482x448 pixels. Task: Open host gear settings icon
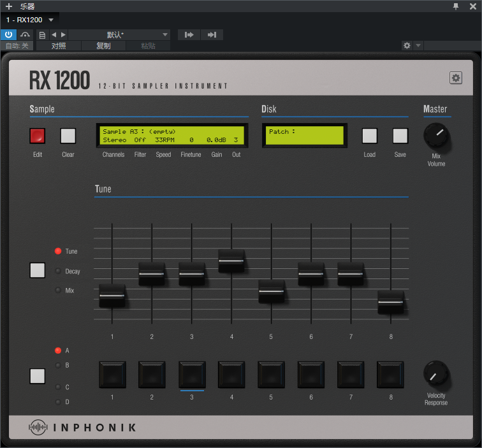click(407, 46)
